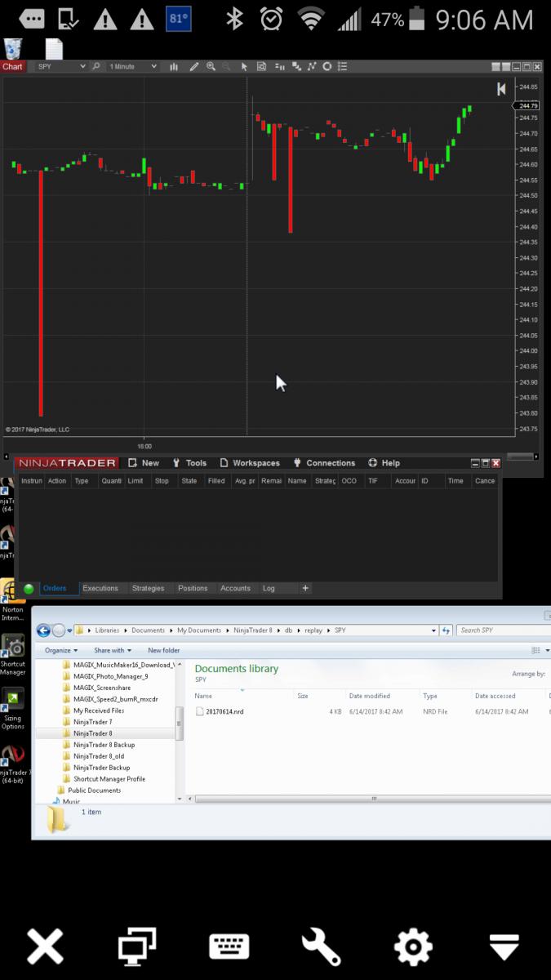Screen dimensions: 551x980
Task: Show the on-screen keyboard icon
Action: pos(229,947)
